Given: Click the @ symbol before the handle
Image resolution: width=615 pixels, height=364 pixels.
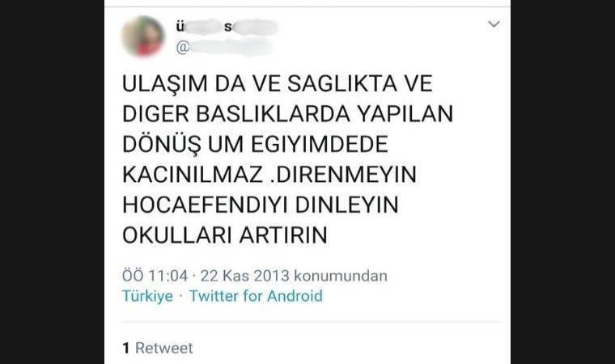Looking at the screenshot, I should pos(183,48).
